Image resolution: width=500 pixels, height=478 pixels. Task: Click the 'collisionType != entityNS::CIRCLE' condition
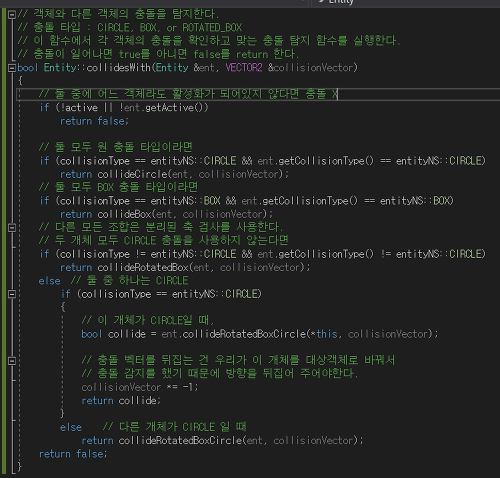coord(148,254)
